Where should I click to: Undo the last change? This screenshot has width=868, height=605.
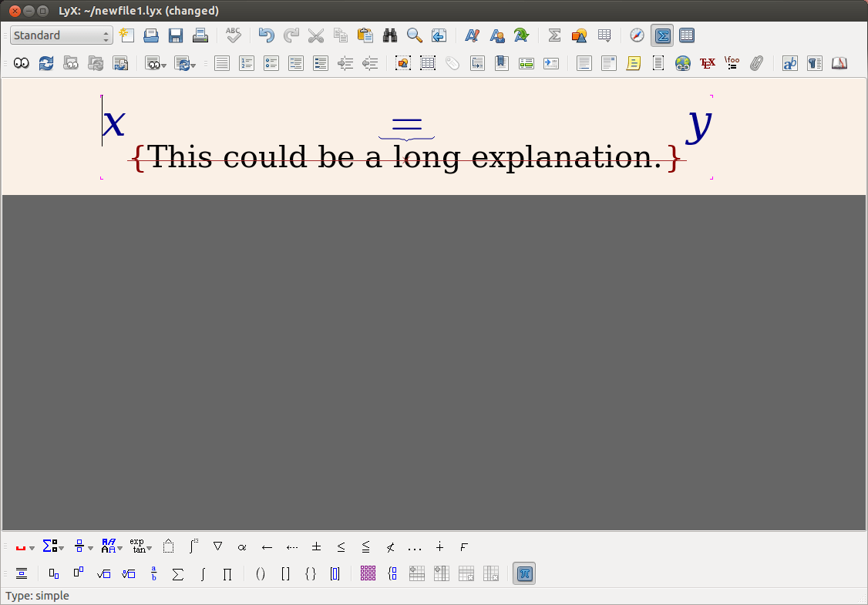coord(266,35)
